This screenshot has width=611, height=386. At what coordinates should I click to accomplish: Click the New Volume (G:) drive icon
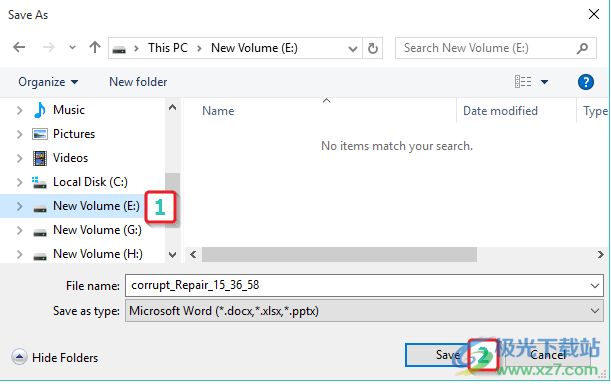coord(40,233)
